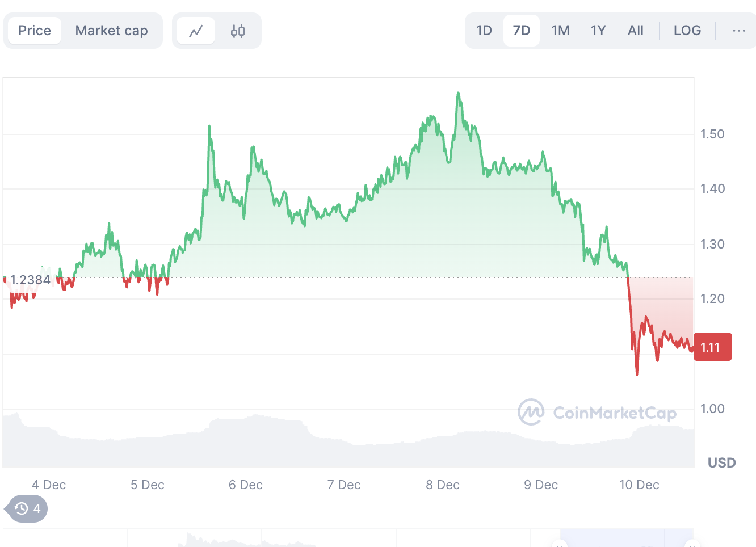The height and width of the screenshot is (547, 756).
Task: Click the 8 Dec date label
Action: [442, 485]
